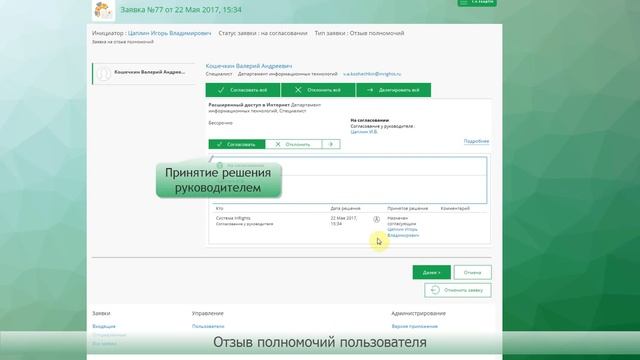The width and height of the screenshot is (640, 360).
Task: Click the Принятое решение column header
Action: (407, 208)
